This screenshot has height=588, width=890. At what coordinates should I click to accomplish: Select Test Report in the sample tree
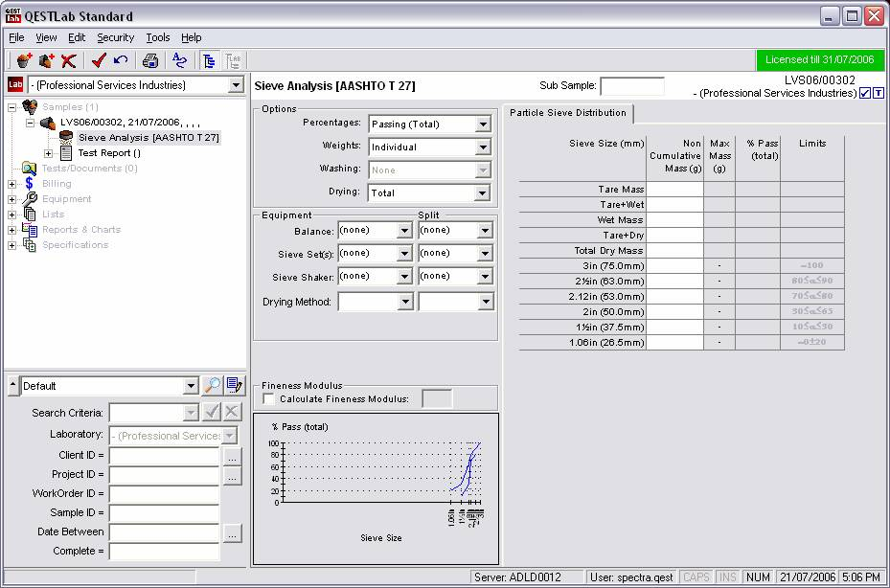tap(108, 153)
